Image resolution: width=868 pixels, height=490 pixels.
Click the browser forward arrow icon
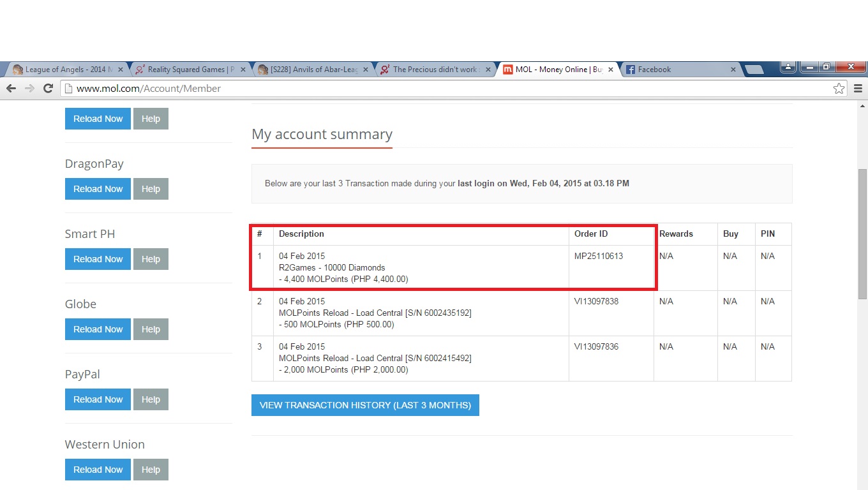click(x=29, y=89)
